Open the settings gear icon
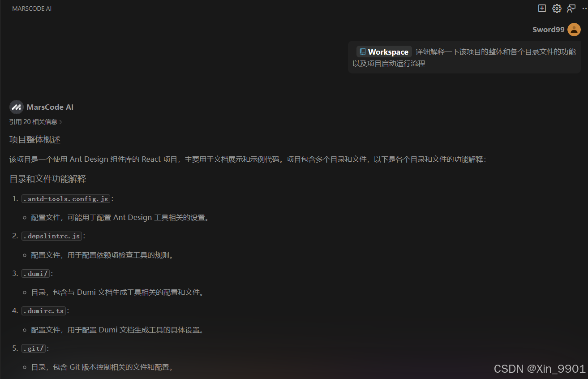The height and width of the screenshot is (379, 588). pyautogui.click(x=557, y=8)
